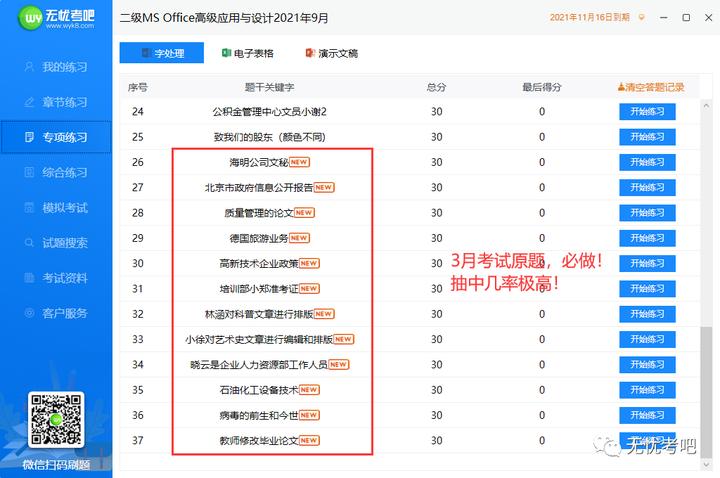Open 章节练习 in the sidebar
720x478 pixels.
(x=56, y=102)
